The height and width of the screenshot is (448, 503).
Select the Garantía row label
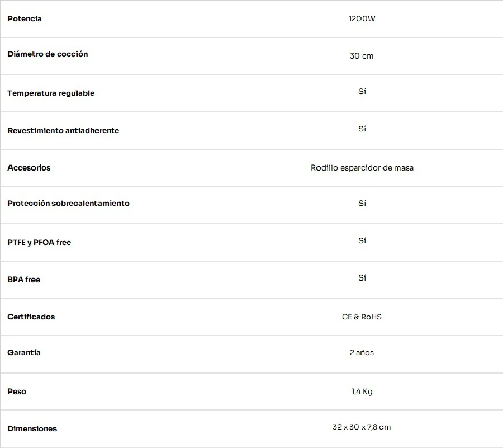[24, 353]
